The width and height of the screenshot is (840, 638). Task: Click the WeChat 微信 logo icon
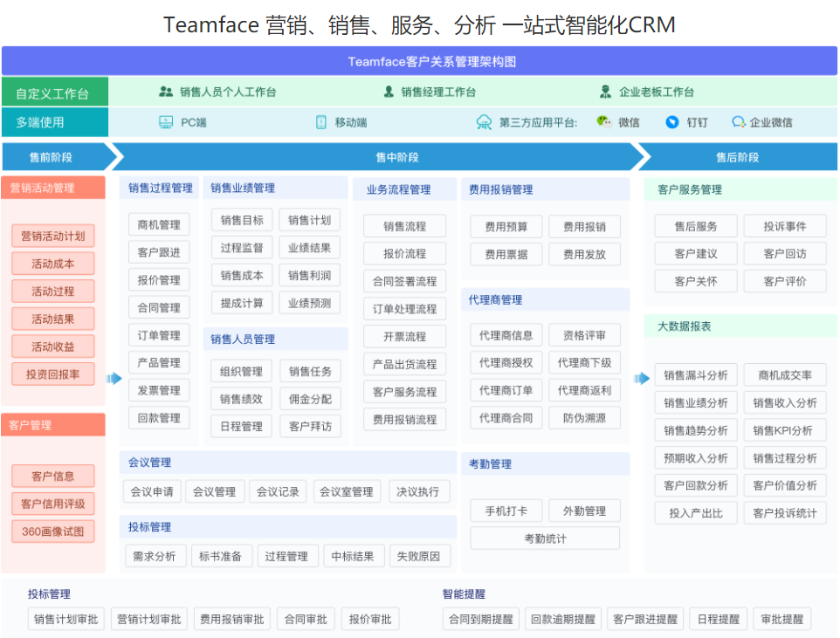603,121
